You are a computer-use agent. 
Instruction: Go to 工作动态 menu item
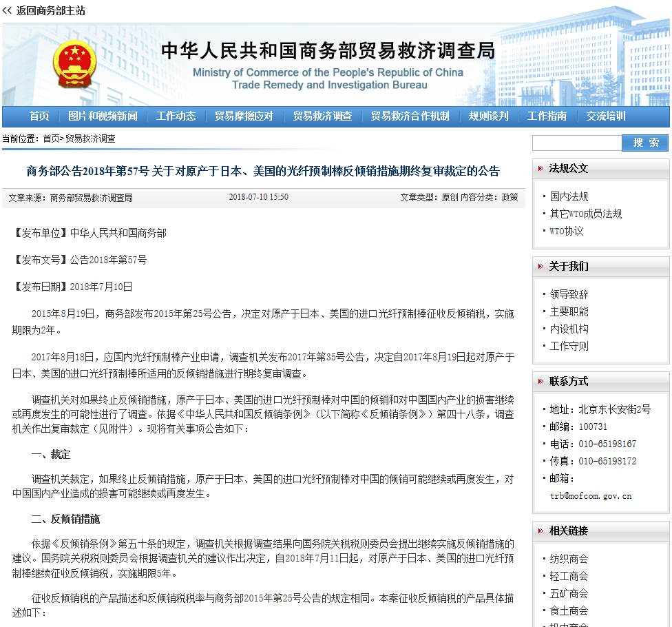click(176, 116)
